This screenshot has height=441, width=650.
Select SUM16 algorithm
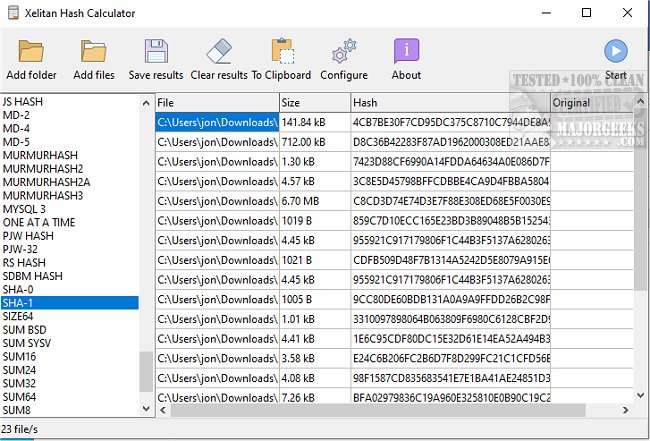coord(19,356)
